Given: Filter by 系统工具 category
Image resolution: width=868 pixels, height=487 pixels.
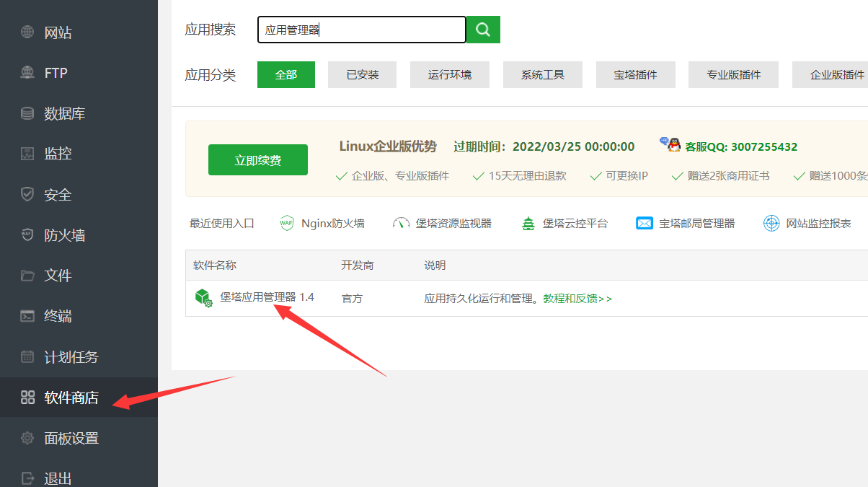Looking at the screenshot, I should (543, 74).
